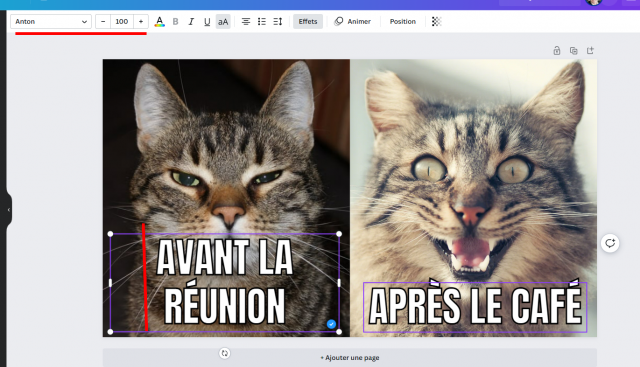The image size is (640, 367).
Task: Open the Animer animation options
Action: 353,22
